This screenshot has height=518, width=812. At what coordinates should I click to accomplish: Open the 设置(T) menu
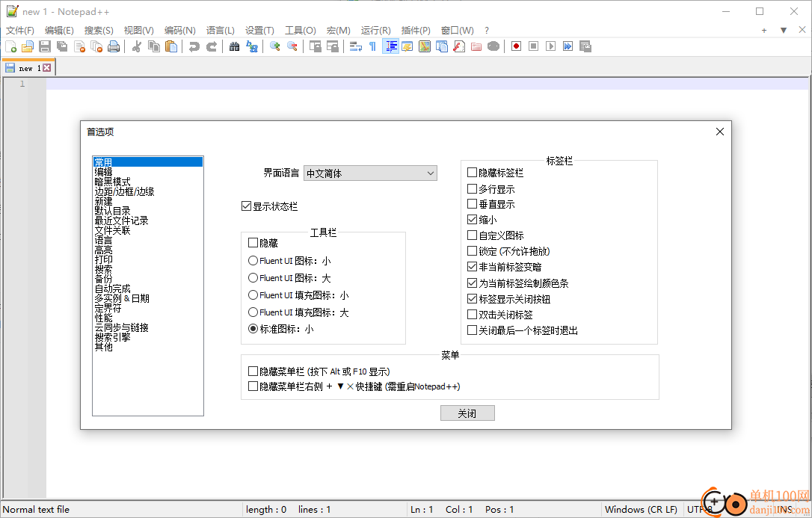pyautogui.click(x=259, y=31)
